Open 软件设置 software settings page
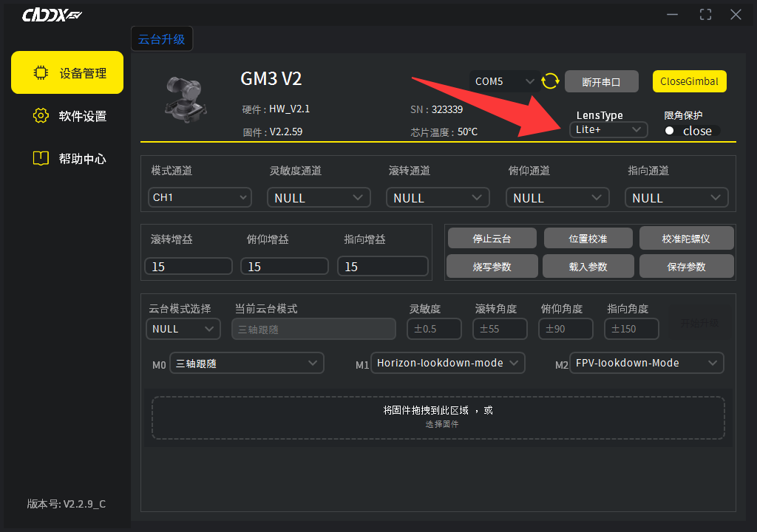Viewport: 757px width, 532px height. coord(69,116)
